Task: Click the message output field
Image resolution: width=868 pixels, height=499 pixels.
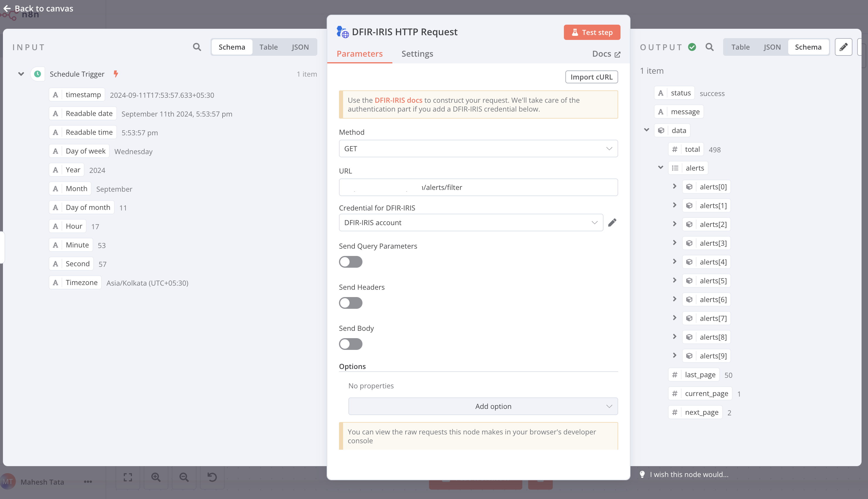Action: [679, 112]
